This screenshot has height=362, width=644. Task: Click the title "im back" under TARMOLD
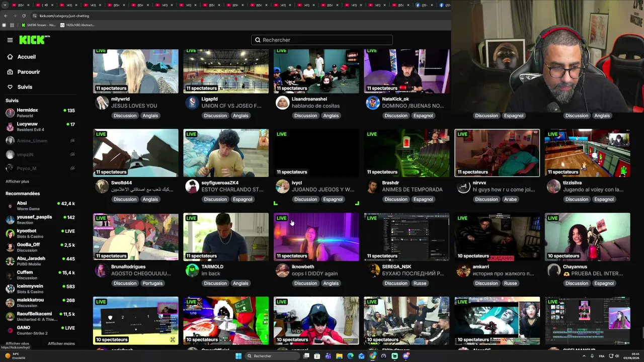(211, 274)
